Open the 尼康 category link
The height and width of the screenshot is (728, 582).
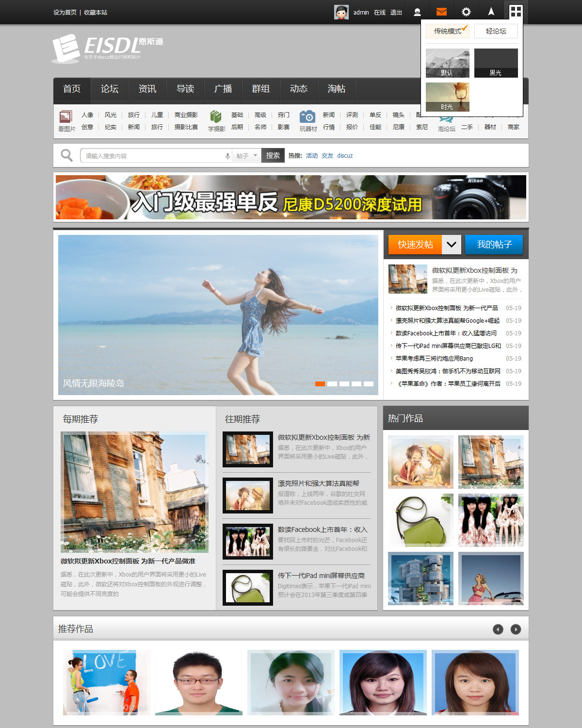pos(399,127)
